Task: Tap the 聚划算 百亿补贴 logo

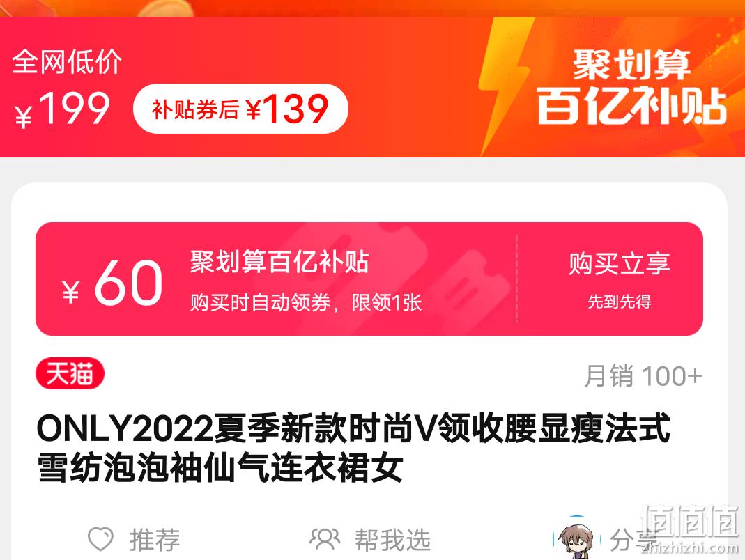Action: tap(632, 87)
